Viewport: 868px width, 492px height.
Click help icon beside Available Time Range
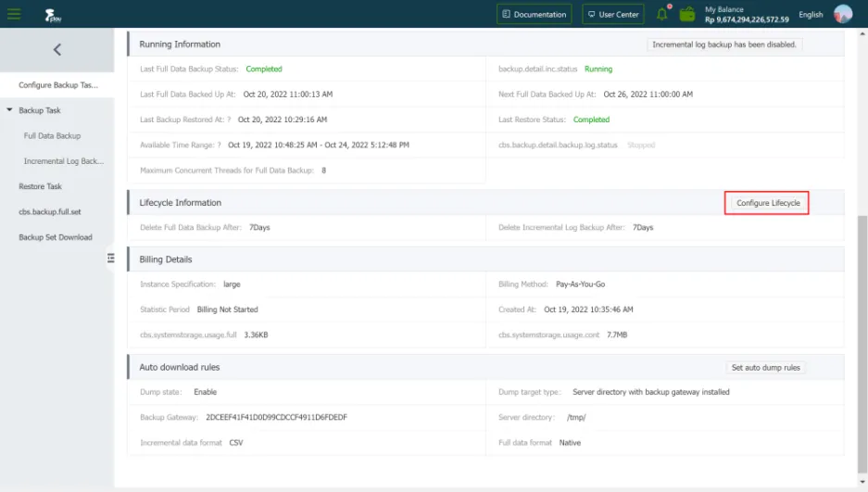(x=219, y=145)
